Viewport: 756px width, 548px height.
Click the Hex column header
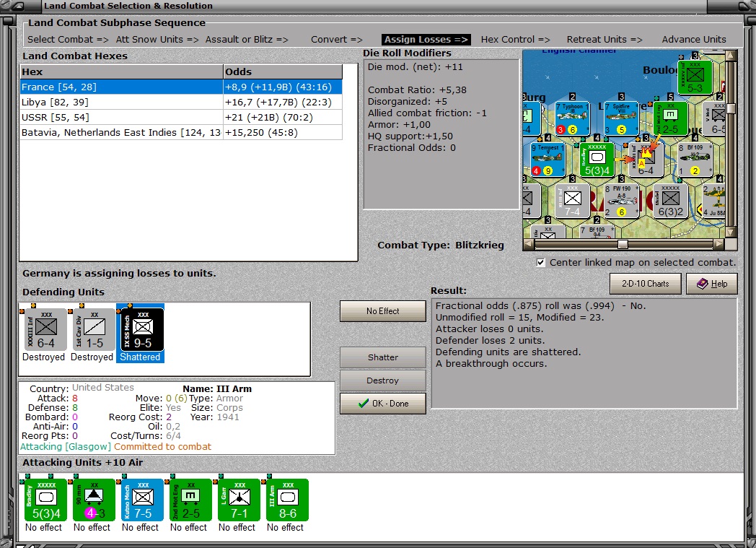click(121, 72)
